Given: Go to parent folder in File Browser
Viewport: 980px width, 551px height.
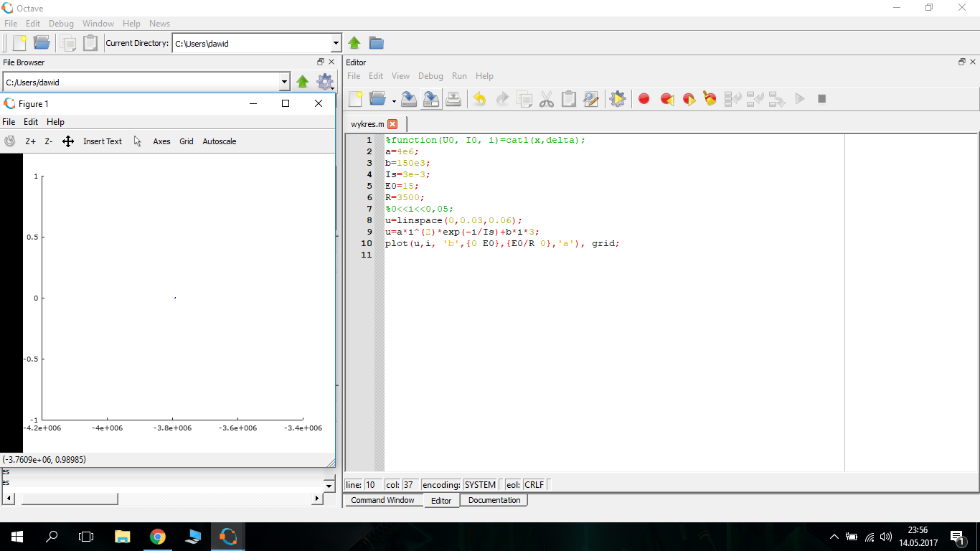Looking at the screenshot, I should pyautogui.click(x=303, y=82).
